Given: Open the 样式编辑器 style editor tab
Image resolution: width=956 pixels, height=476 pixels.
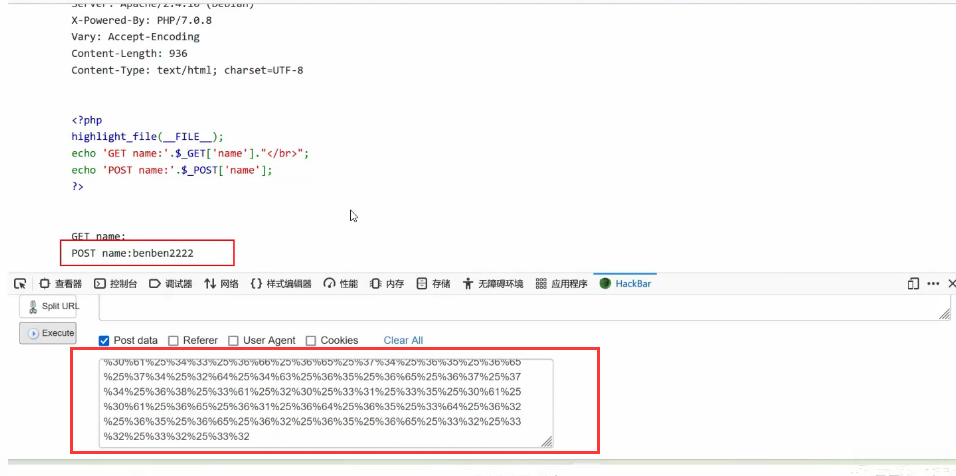Looking at the screenshot, I should click(281, 284).
